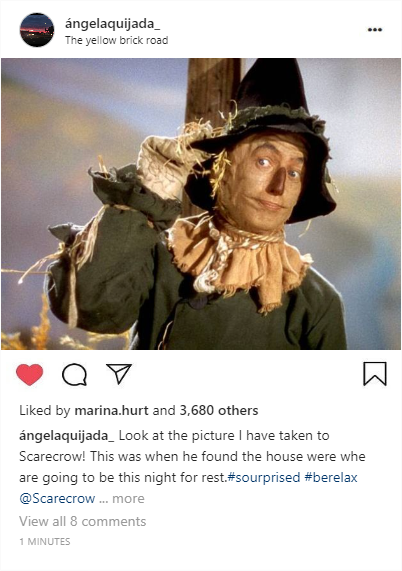Image resolution: width=402 pixels, height=571 pixels.
Task: Click the scarecrow photo
Action: [x=201, y=204]
